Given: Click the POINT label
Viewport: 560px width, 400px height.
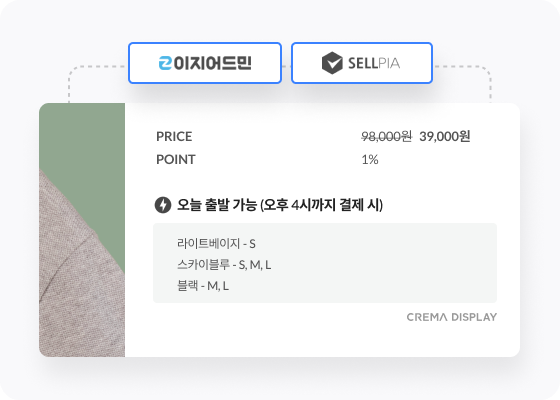Looking at the screenshot, I should pos(176,159).
